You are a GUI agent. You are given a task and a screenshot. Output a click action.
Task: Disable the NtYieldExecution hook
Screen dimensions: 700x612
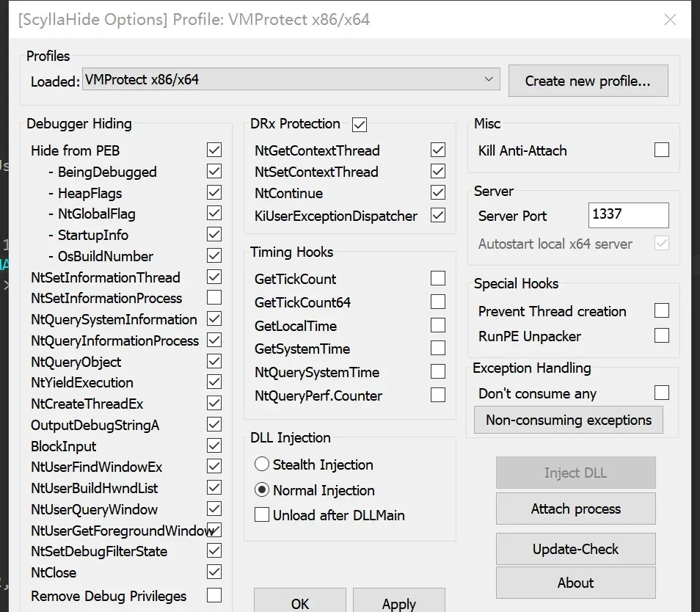click(214, 382)
